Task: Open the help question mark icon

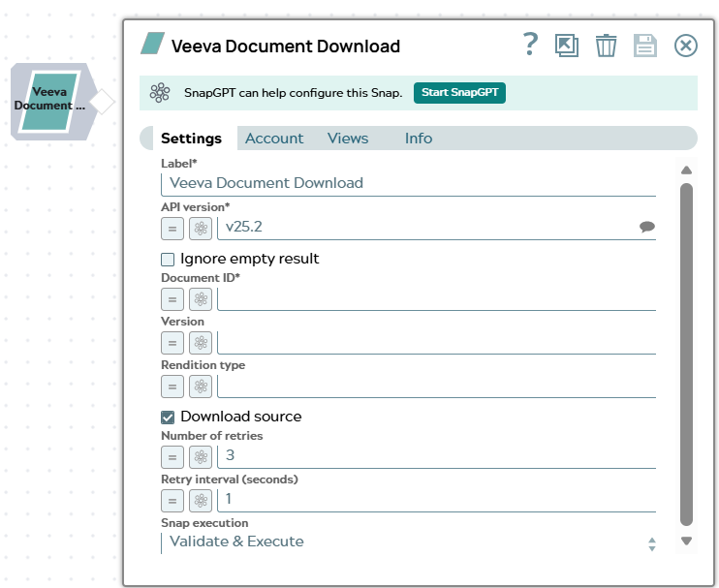Action: tap(531, 45)
